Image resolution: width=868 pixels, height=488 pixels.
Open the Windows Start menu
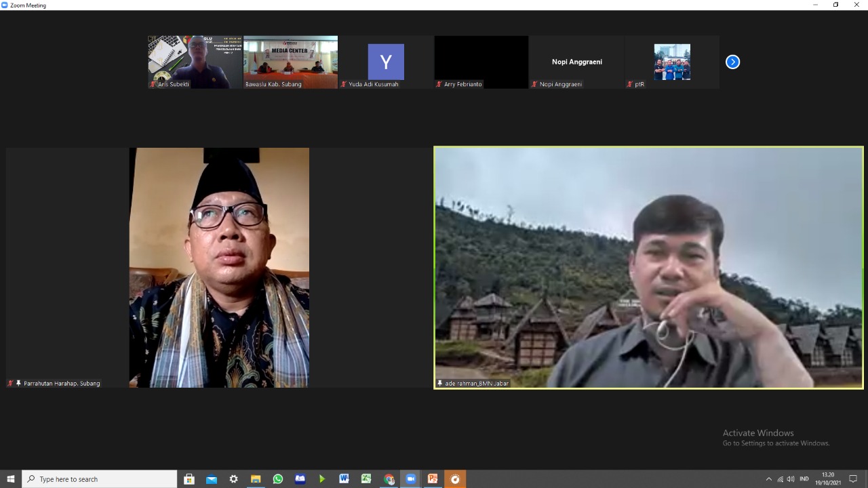point(11,479)
